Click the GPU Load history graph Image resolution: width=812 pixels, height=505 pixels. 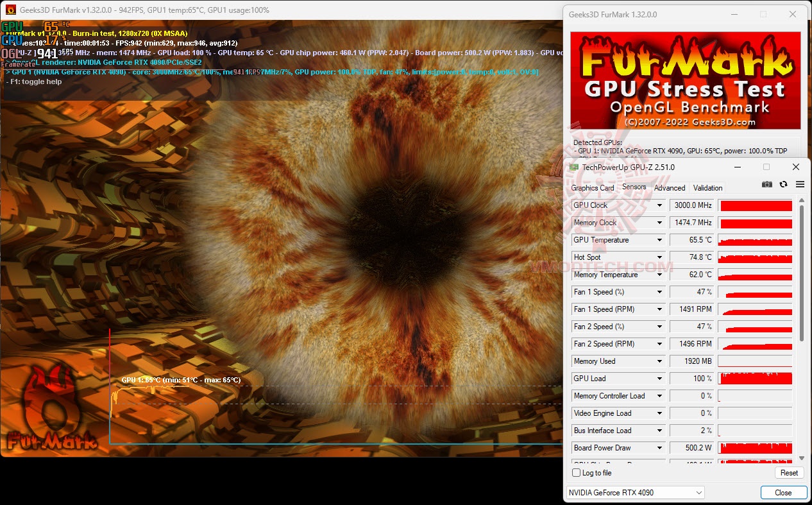tap(756, 379)
